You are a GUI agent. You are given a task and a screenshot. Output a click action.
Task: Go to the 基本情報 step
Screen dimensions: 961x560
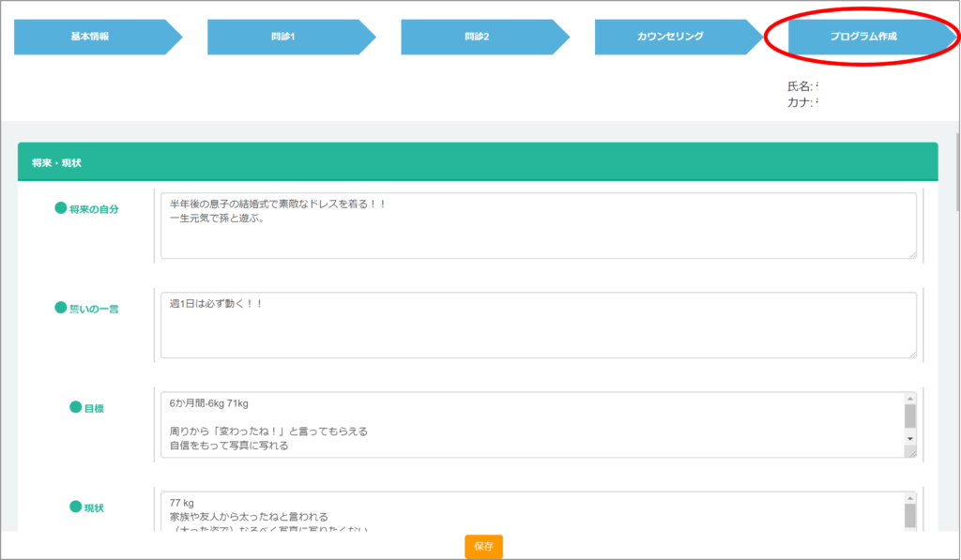pyautogui.click(x=91, y=37)
